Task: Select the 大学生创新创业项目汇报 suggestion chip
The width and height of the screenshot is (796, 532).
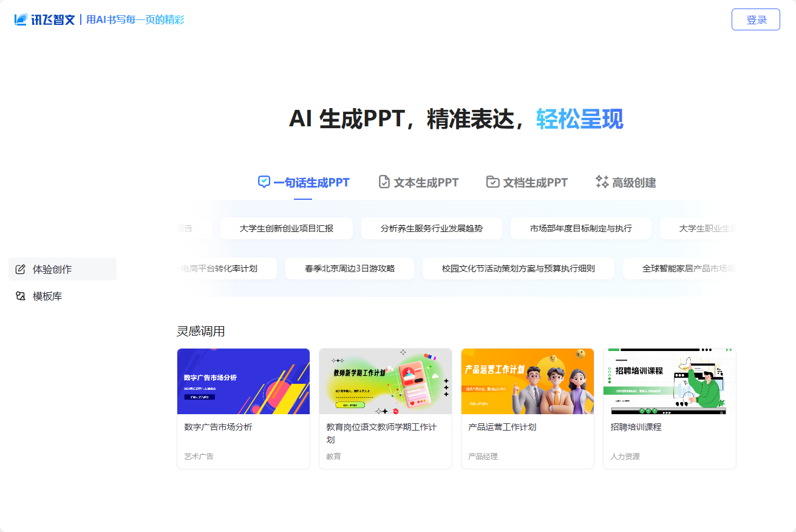Action: pyautogui.click(x=286, y=228)
